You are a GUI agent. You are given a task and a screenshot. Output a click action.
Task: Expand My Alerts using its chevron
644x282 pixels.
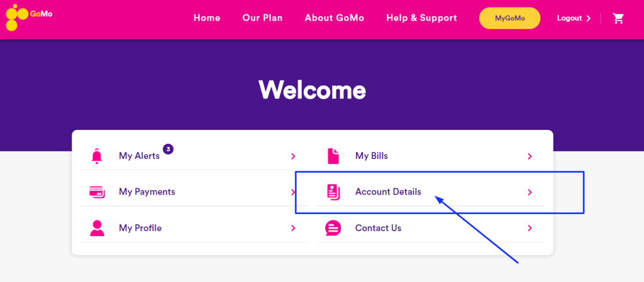(x=293, y=156)
